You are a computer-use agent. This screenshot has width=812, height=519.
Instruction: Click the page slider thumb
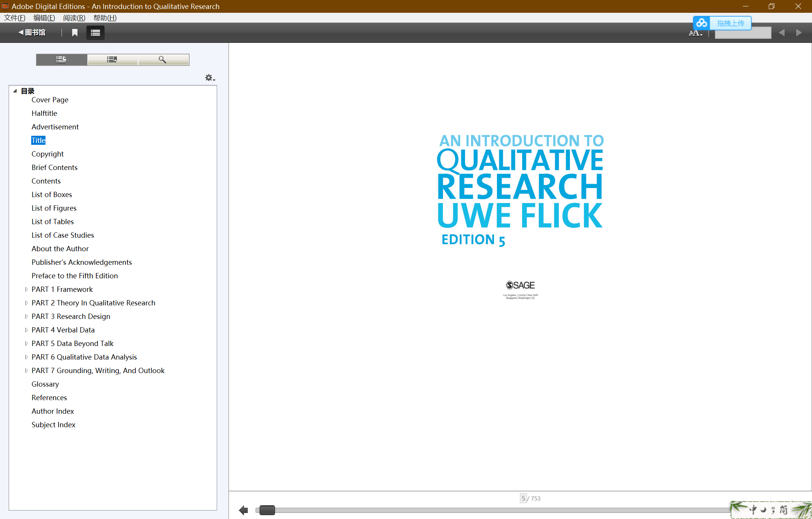pyautogui.click(x=267, y=510)
